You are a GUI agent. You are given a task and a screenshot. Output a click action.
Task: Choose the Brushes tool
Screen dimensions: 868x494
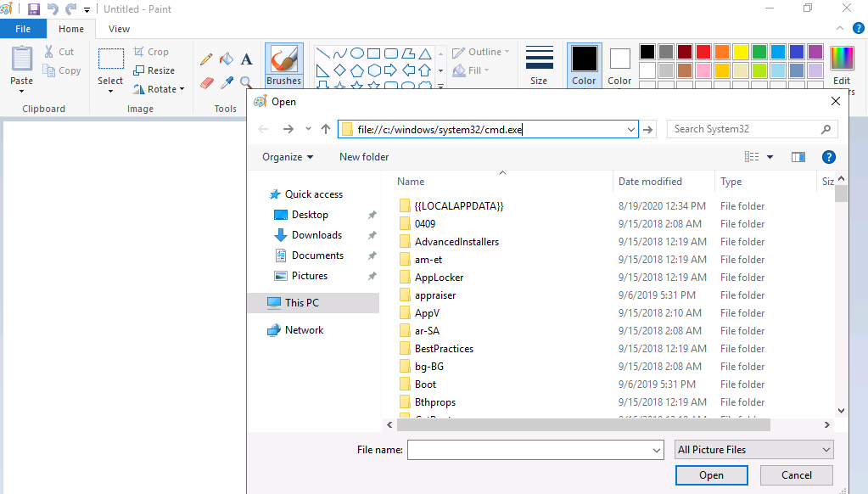[284, 65]
